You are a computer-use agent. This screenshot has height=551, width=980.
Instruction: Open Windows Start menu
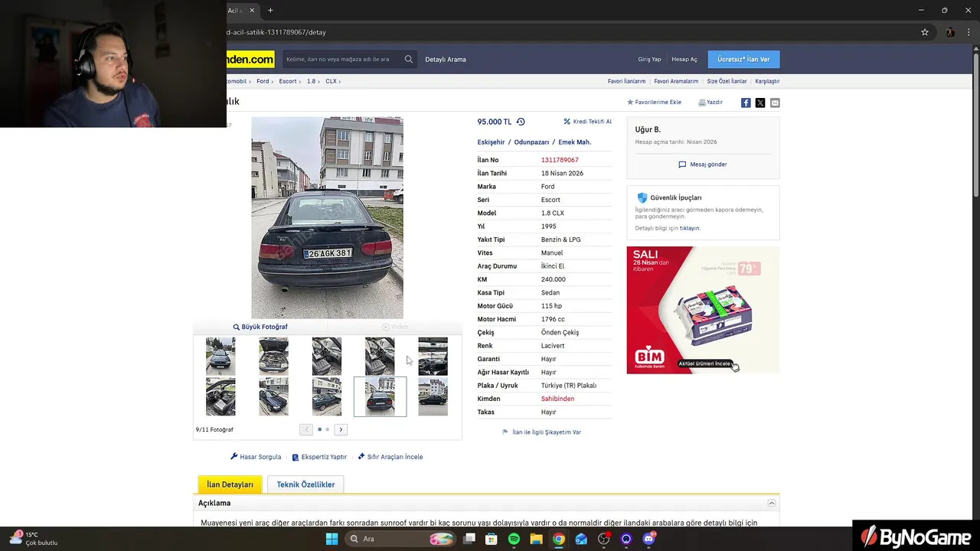pos(332,539)
